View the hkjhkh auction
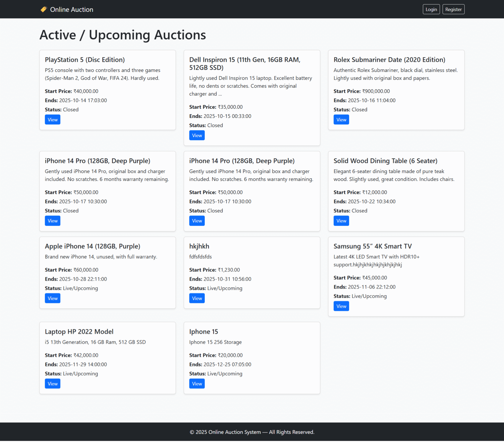The width and height of the screenshot is (504, 442). 197,298
